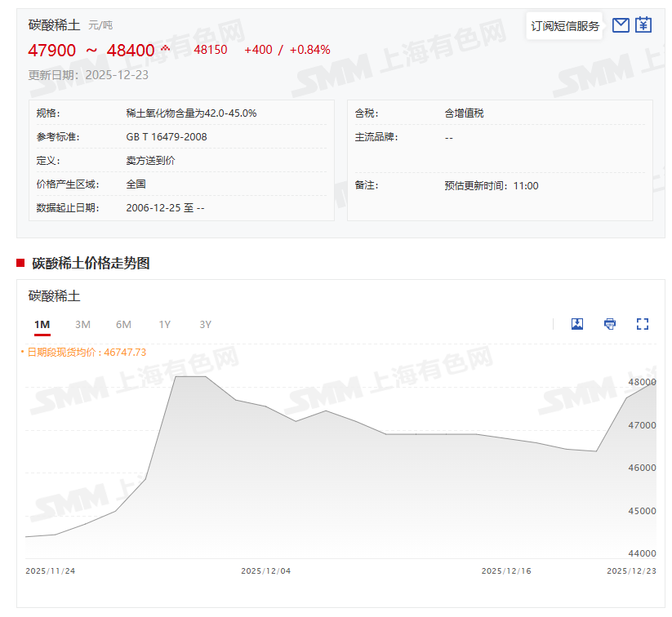This screenshot has height=617, width=672.
Task: Click the 2025/12/04 date on x-axis
Action: tap(265, 570)
